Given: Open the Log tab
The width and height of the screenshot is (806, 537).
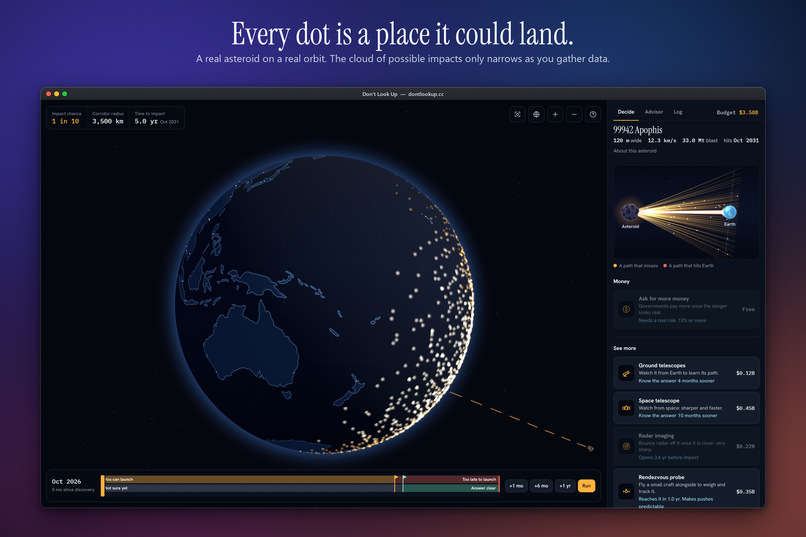Looking at the screenshot, I should coord(678,112).
